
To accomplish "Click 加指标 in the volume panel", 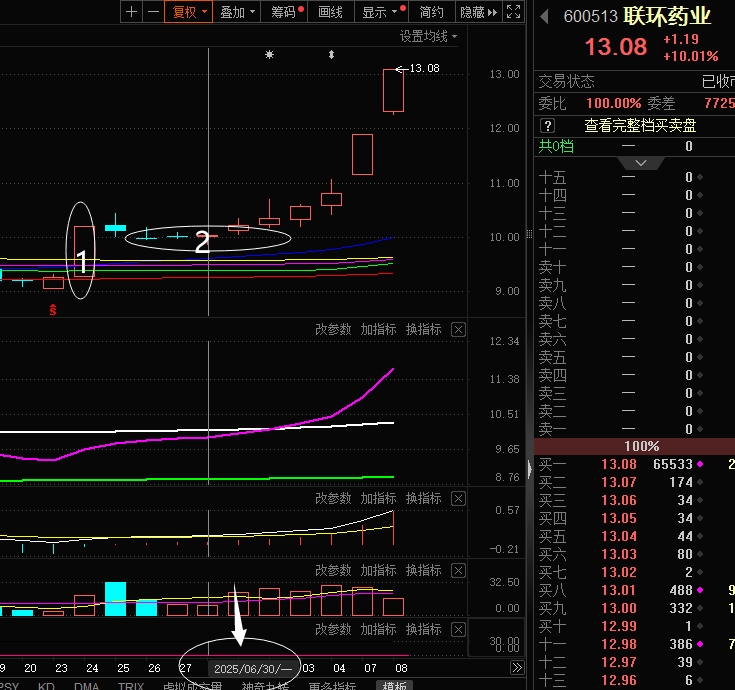I will pyautogui.click(x=378, y=570).
